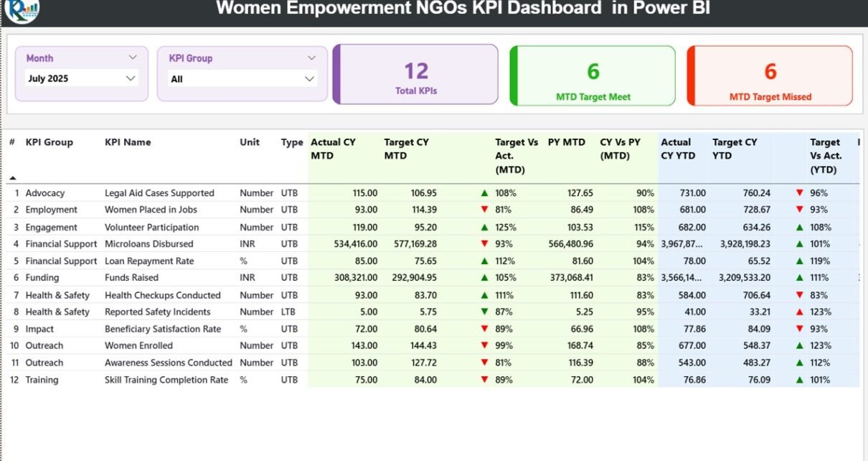Collapse the Month slicer header chevron
The height and width of the screenshot is (461, 868).
pyautogui.click(x=133, y=57)
